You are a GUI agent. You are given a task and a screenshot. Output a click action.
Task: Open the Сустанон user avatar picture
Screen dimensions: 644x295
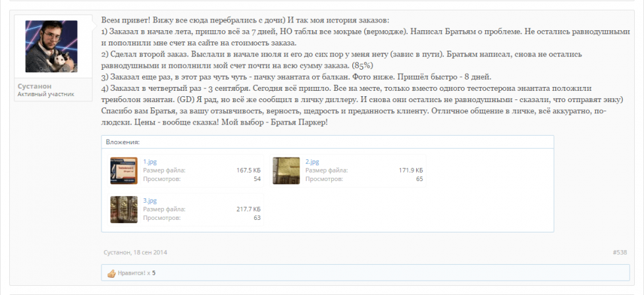pyautogui.click(x=51, y=47)
